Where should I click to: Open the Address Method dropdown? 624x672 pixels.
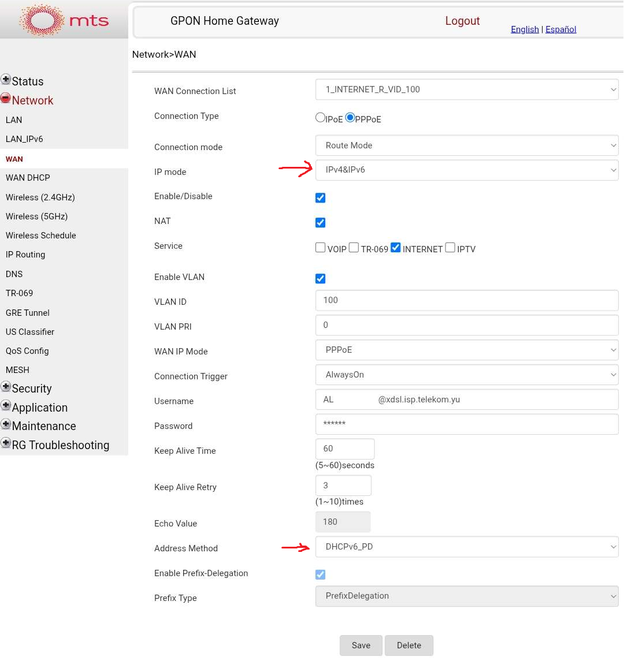466,547
